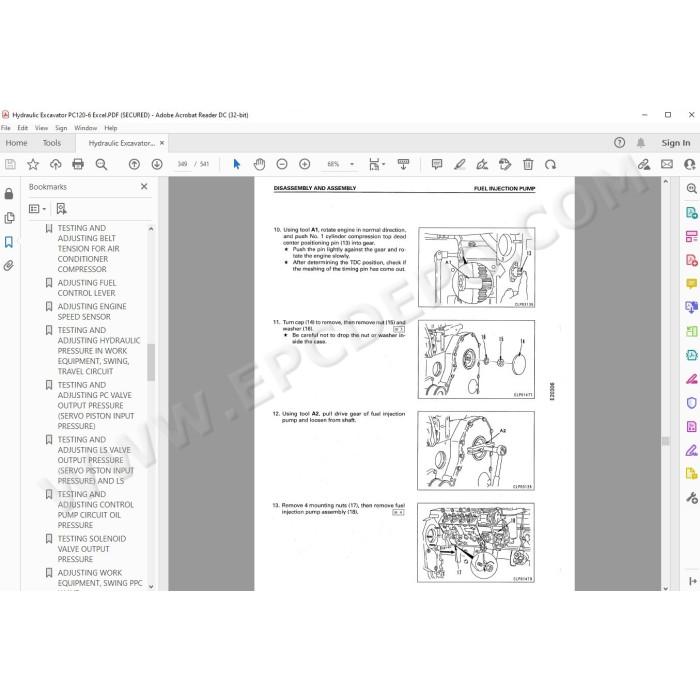
Task: Open the Comment tool in right pane
Action: coord(692,283)
